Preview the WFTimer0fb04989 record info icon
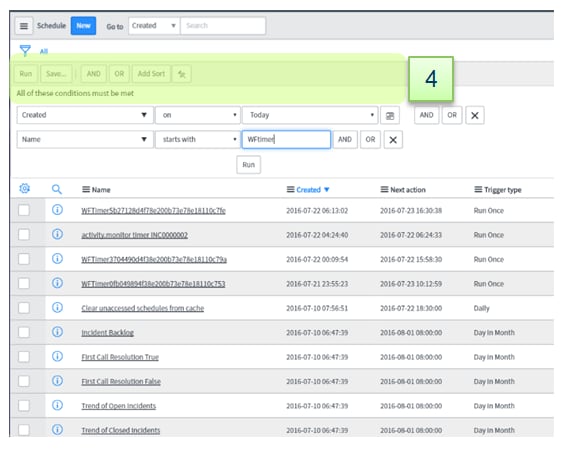 [57, 283]
